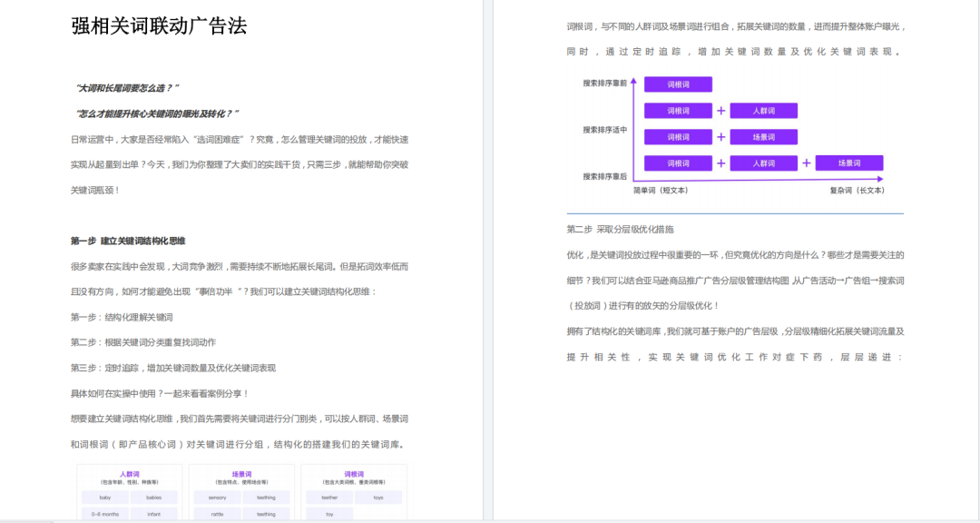
Task: Select the babies keyword tag
Action: [x=152, y=497]
